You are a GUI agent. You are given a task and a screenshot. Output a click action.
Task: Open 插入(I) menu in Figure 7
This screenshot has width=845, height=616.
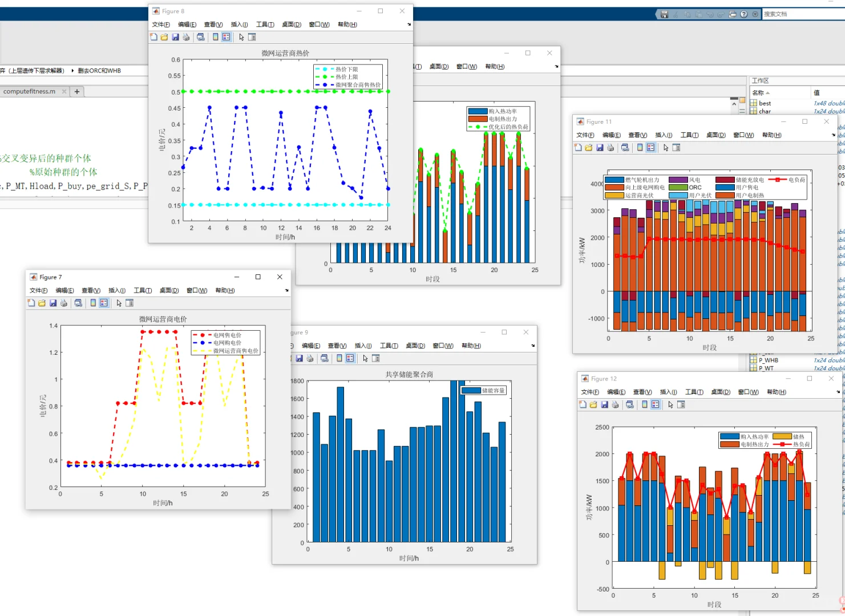pyautogui.click(x=117, y=290)
